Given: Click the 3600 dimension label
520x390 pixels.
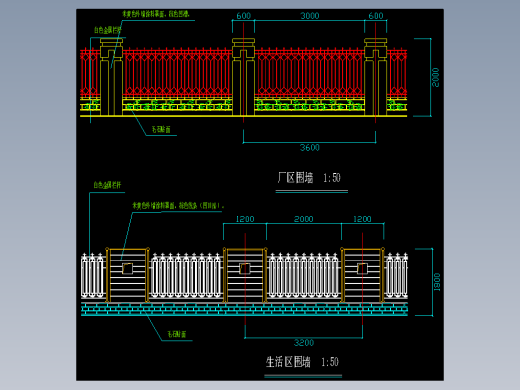Looking at the screenshot, I should click(x=310, y=147).
